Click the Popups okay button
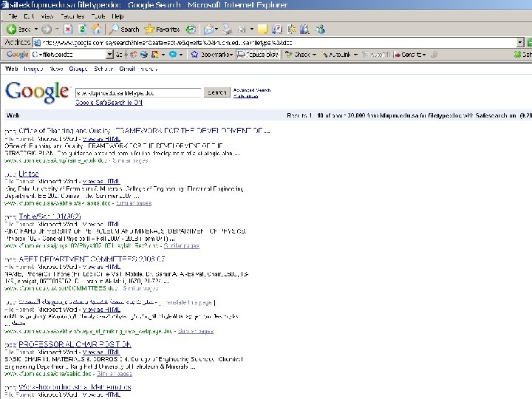The image size is (532, 399). pyautogui.click(x=258, y=54)
